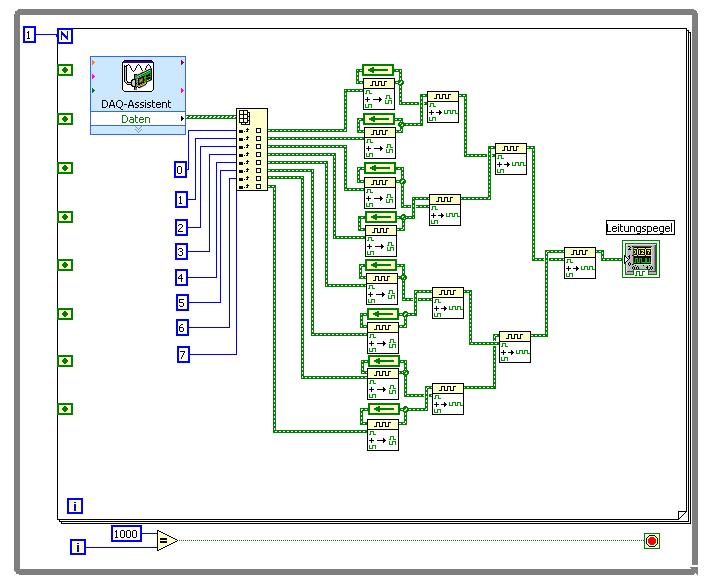This screenshot has width=728, height=577.
Task: Click the Leitungspegel label
Action: 640,228
